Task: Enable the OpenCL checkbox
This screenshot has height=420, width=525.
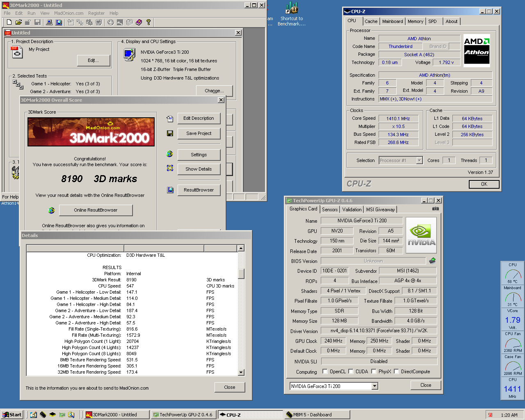Action: coord(325,372)
